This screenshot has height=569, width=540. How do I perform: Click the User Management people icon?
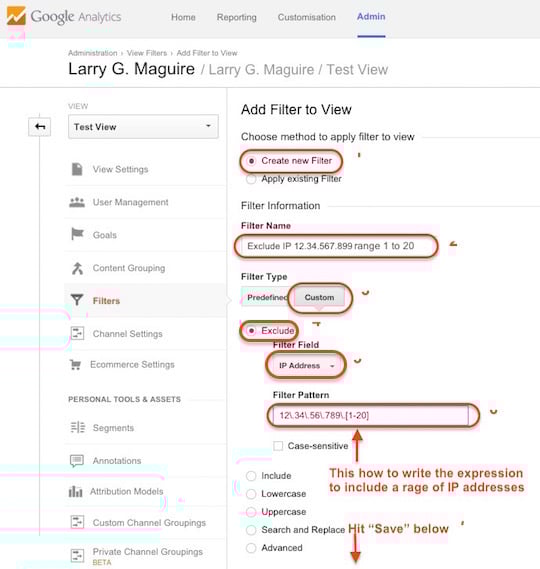[x=77, y=202]
